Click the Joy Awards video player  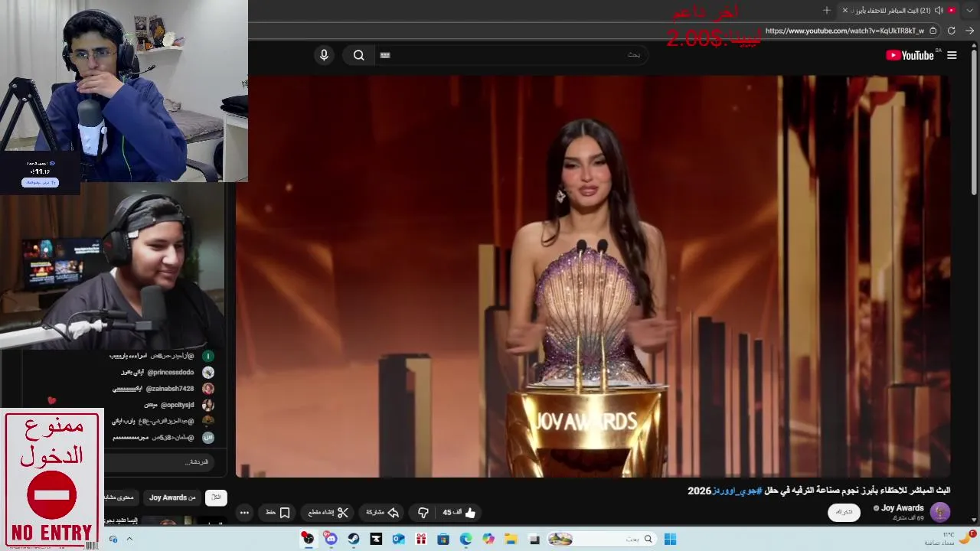593,275
